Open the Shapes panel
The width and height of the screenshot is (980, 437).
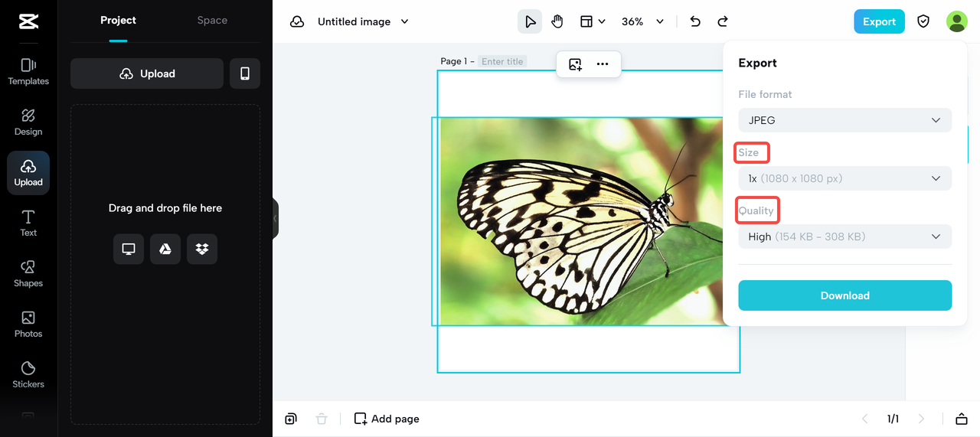coord(28,274)
